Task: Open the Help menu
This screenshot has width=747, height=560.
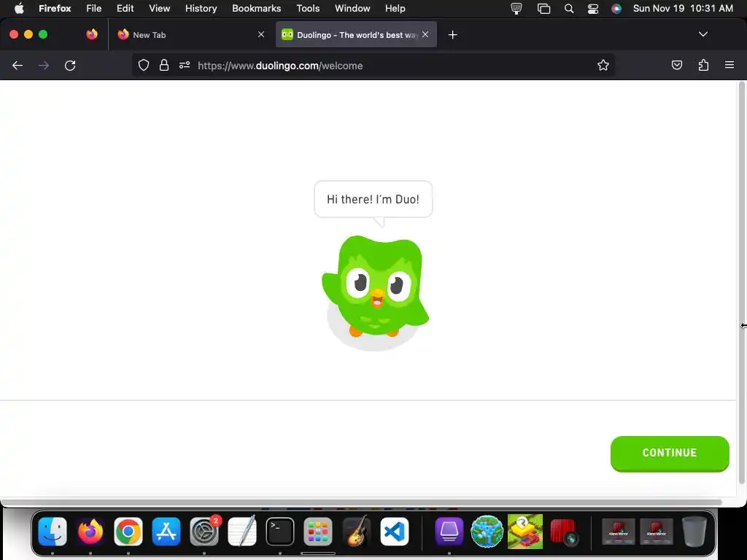Action: tap(395, 9)
